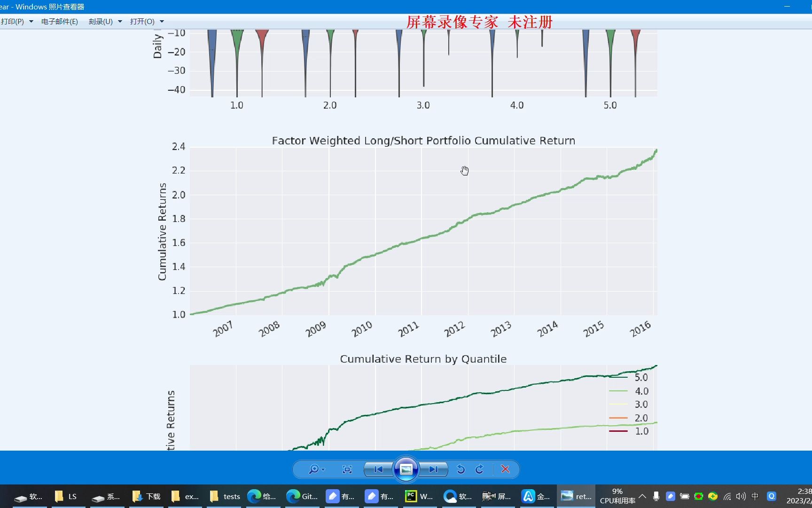Click the 5.0 legend entry
Viewport: 812px width, 508px height.
(629, 377)
